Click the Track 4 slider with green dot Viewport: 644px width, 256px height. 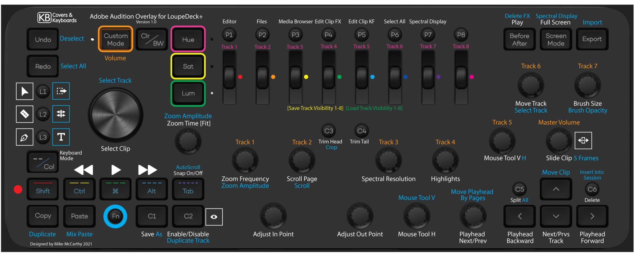click(x=329, y=77)
